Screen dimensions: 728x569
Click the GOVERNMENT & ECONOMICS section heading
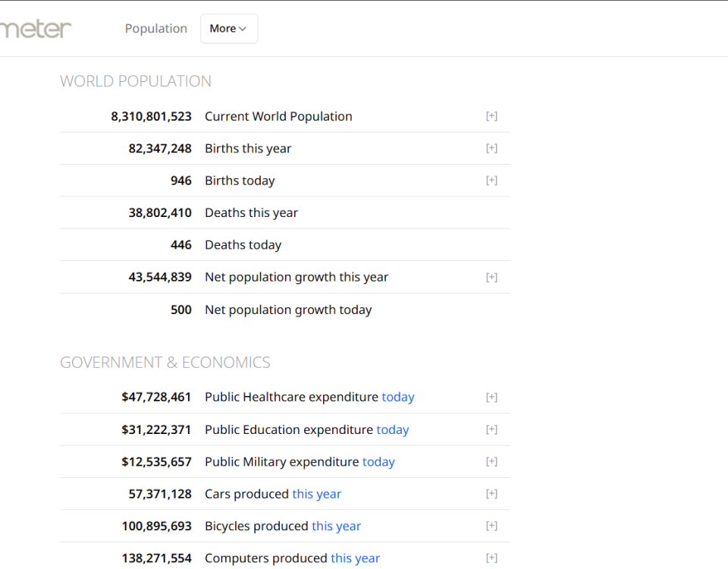165,363
